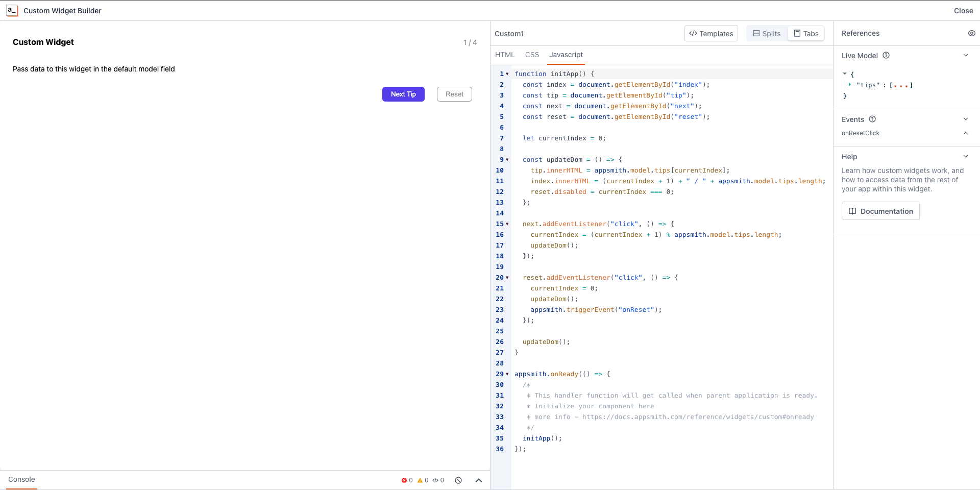Enable Tabs layout
980x490 pixels.
tap(805, 33)
